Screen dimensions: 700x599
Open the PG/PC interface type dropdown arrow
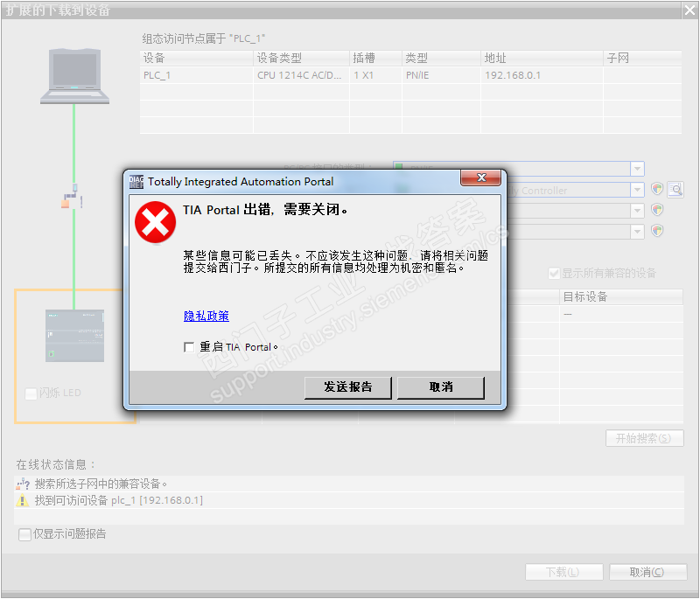pyautogui.click(x=638, y=169)
